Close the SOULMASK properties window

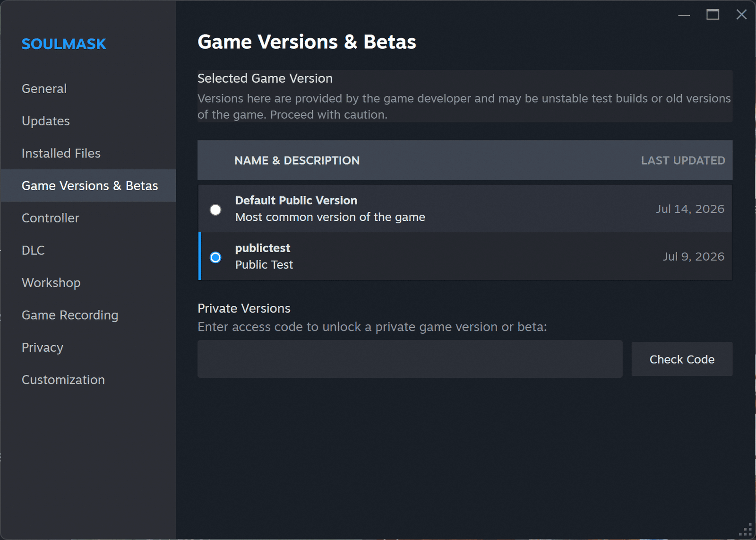pos(741,15)
